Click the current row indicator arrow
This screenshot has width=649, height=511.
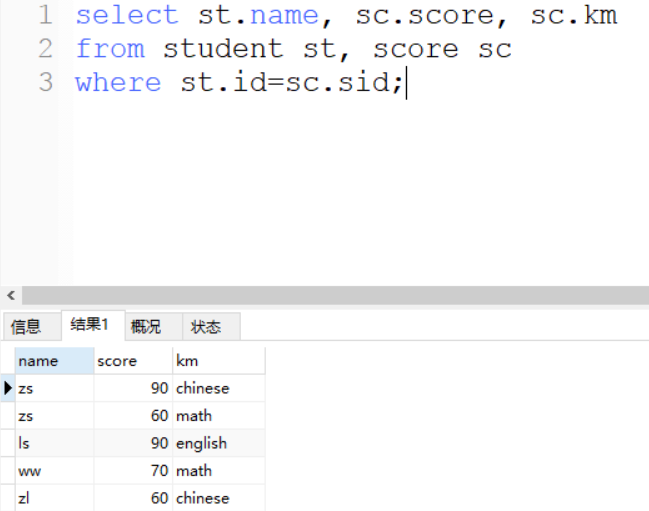[8, 388]
